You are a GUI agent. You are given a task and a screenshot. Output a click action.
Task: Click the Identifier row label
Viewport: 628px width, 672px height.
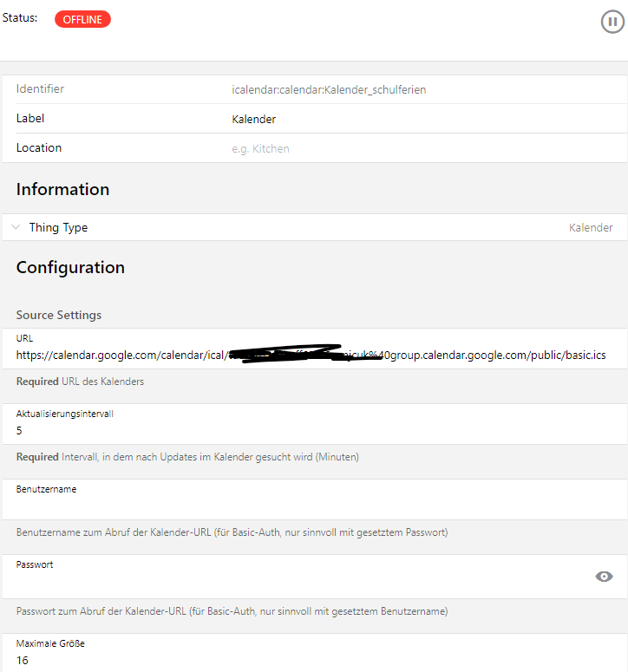point(40,88)
